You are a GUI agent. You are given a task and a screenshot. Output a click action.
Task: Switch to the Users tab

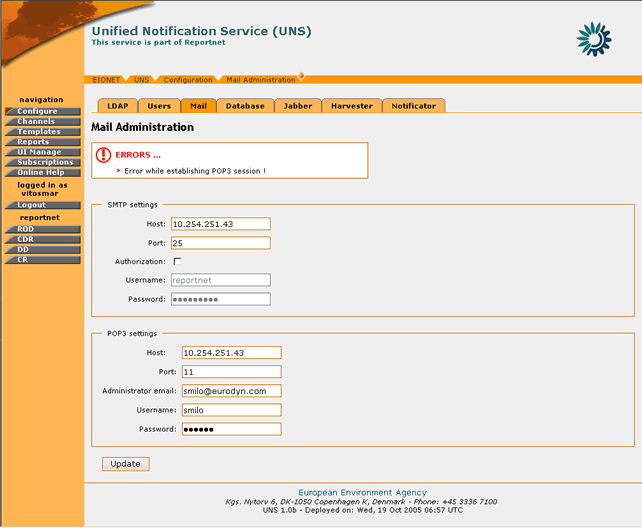click(x=159, y=106)
